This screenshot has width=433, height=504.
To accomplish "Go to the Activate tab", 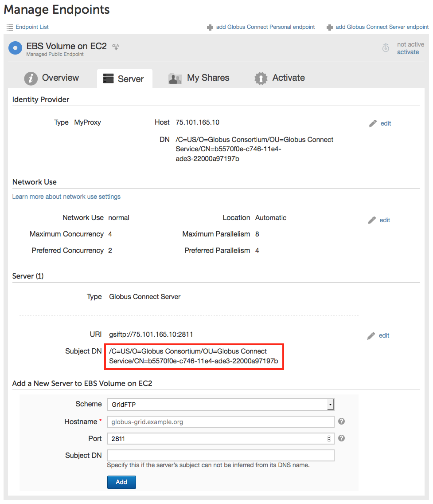I will 279,78.
